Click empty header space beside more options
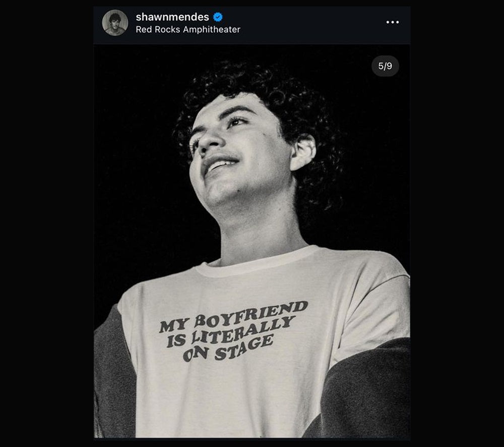This screenshot has height=447, width=504. 312,23
